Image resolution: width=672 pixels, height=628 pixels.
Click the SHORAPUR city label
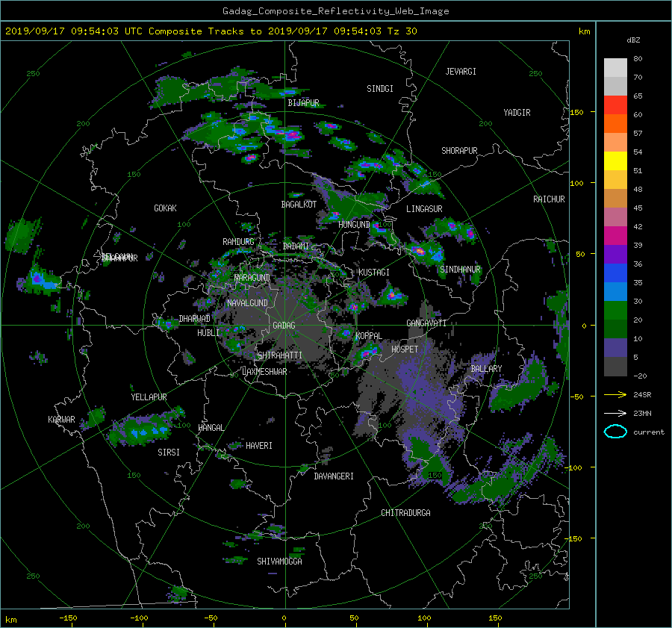click(459, 151)
